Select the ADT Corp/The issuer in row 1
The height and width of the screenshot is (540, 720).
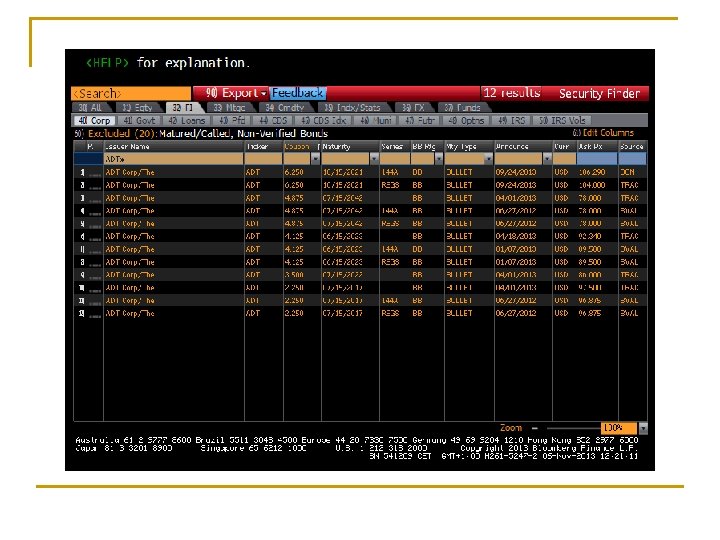click(130, 173)
